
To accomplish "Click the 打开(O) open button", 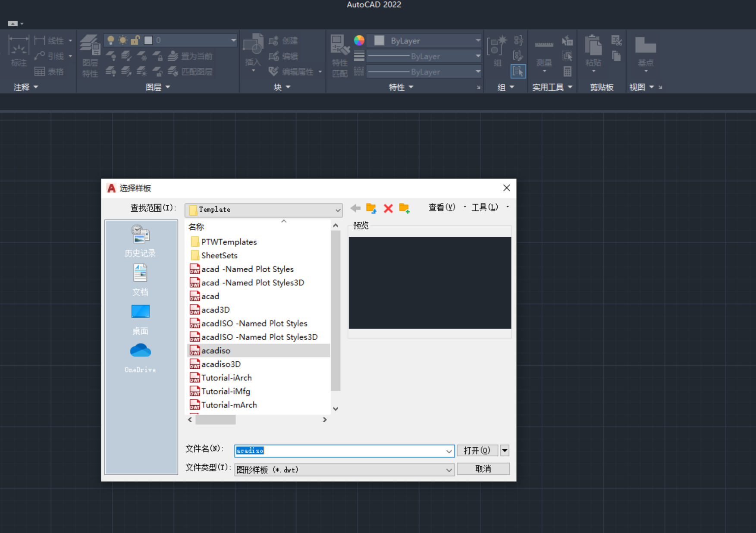I will 477,451.
